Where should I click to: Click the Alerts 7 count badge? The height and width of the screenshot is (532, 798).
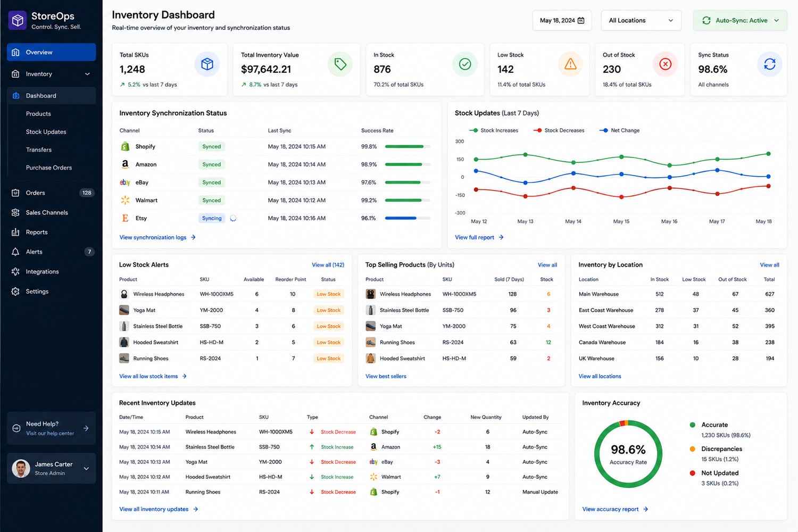point(89,252)
